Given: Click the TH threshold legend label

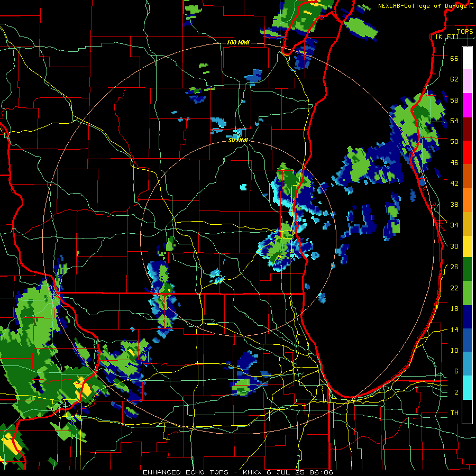Looking at the screenshot, I should click(x=454, y=413).
